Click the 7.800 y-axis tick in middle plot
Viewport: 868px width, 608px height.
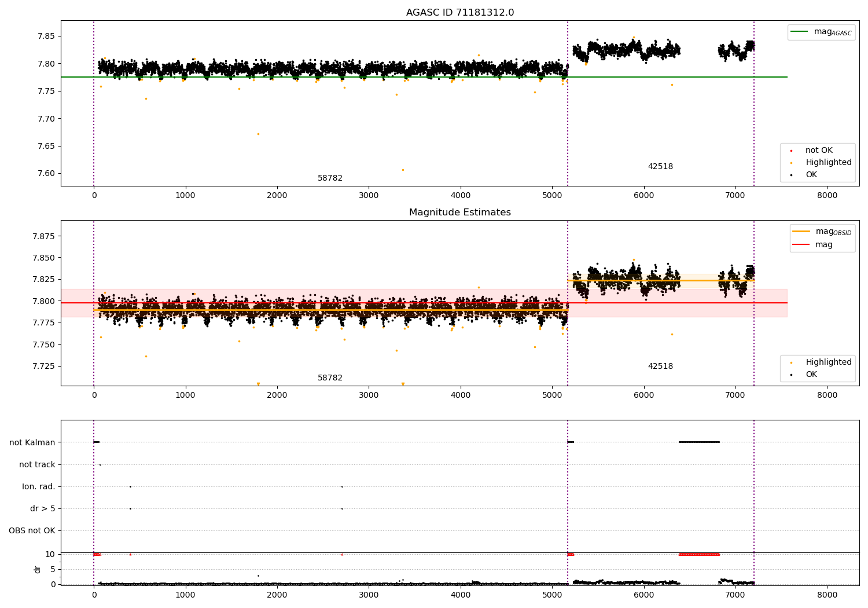[x=45, y=301]
